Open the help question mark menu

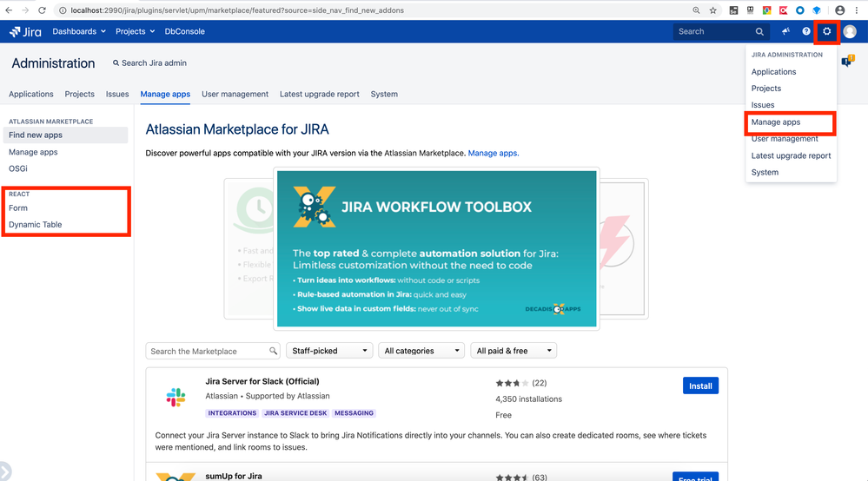[x=806, y=31]
